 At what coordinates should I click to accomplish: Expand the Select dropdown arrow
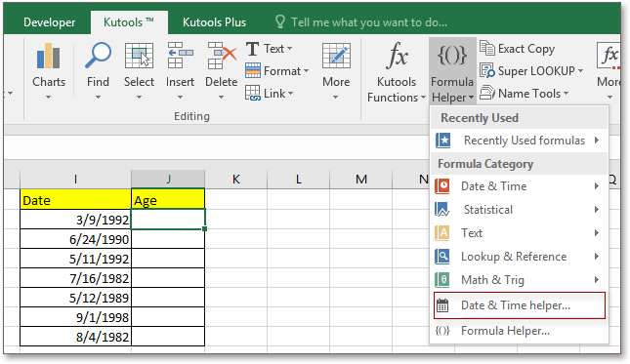coord(139,98)
